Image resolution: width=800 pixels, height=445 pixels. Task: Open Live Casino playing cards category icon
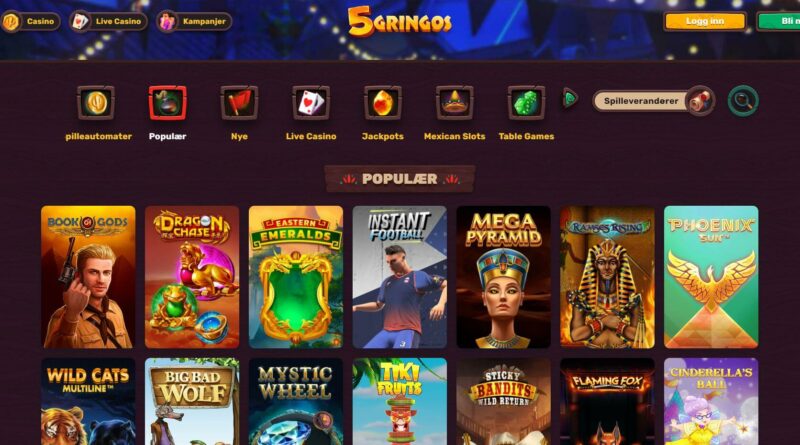(311, 102)
